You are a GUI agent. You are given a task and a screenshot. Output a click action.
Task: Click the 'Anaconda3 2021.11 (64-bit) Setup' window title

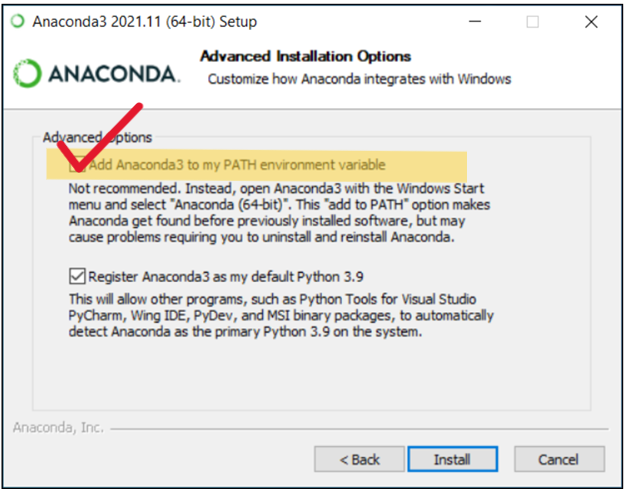144,22
